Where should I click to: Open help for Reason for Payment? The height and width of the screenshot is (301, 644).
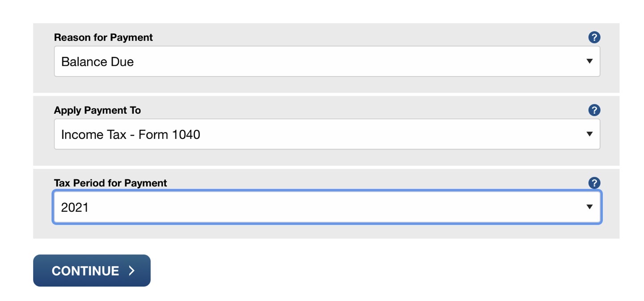(x=594, y=37)
